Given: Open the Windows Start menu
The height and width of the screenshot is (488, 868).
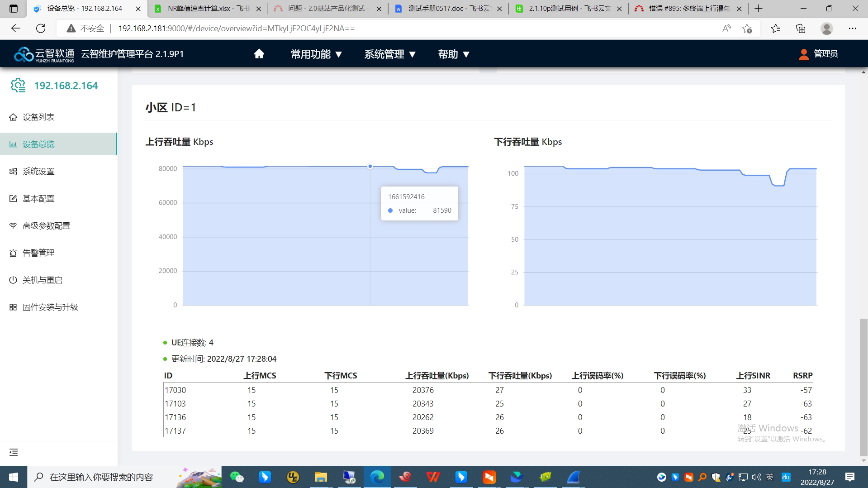Looking at the screenshot, I should coord(14,477).
